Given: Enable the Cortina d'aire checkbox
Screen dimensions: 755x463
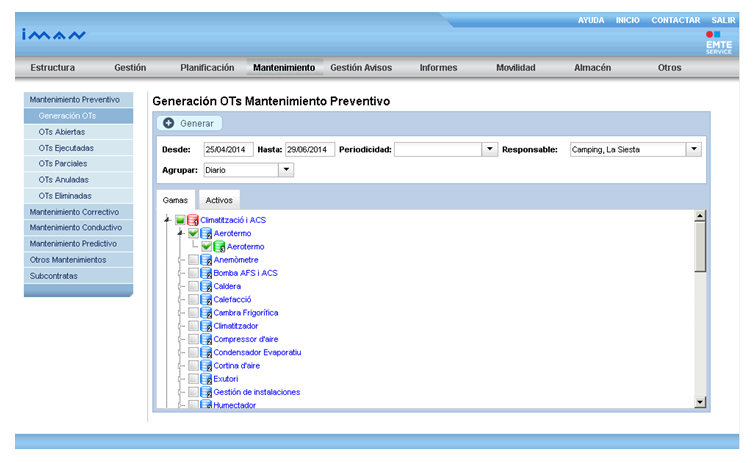Looking at the screenshot, I should click(x=193, y=366).
